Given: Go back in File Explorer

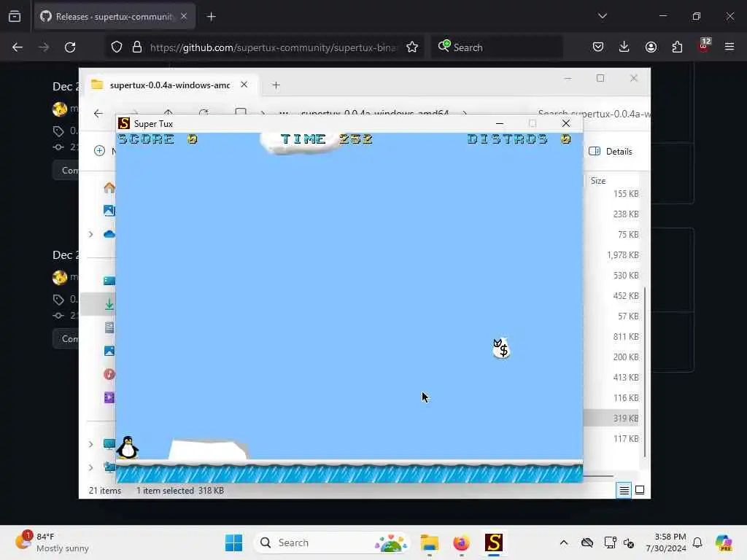Looking at the screenshot, I should point(98,113).
